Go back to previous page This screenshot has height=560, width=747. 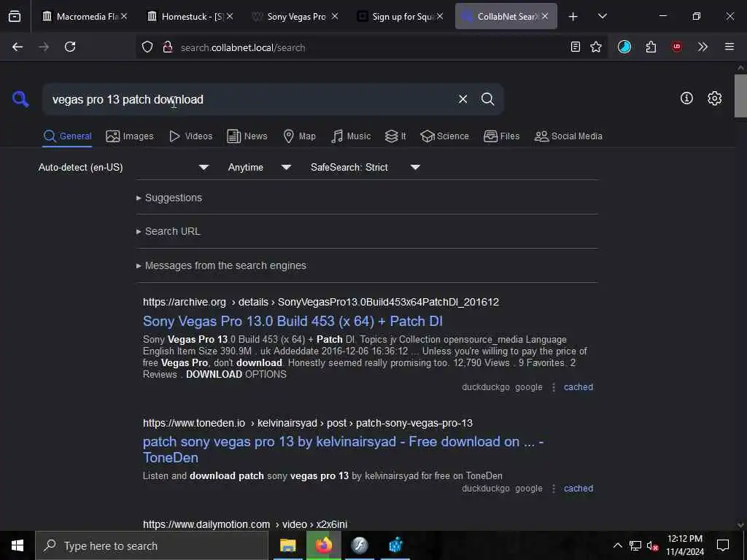click(18, 47)
